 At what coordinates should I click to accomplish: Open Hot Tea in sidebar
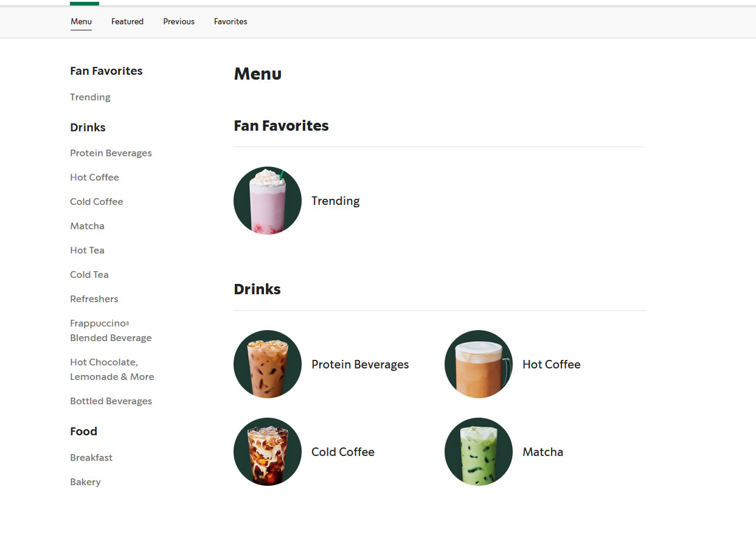coord(87,250)
